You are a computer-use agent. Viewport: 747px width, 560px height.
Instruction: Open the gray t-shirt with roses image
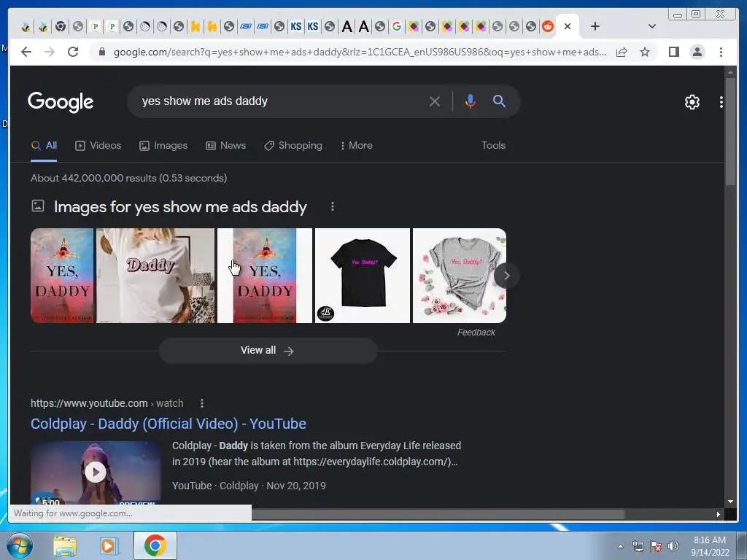[460, 275]
